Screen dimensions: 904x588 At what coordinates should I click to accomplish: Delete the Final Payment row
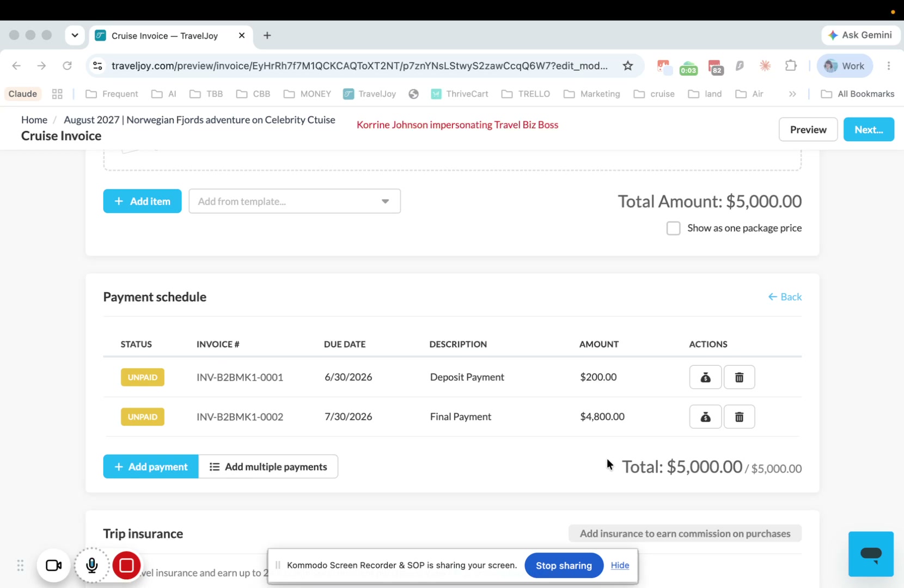point(739,417)
